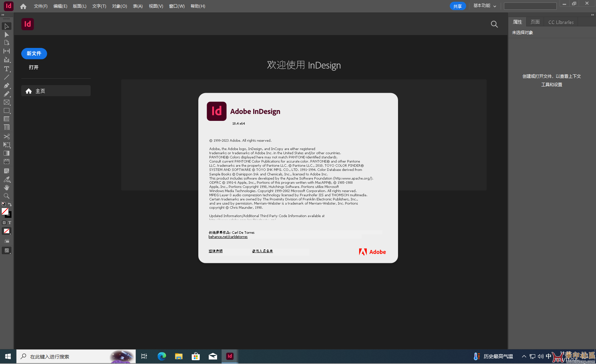
Task: Select the Line tool
Action: click(x=7, y=77)
